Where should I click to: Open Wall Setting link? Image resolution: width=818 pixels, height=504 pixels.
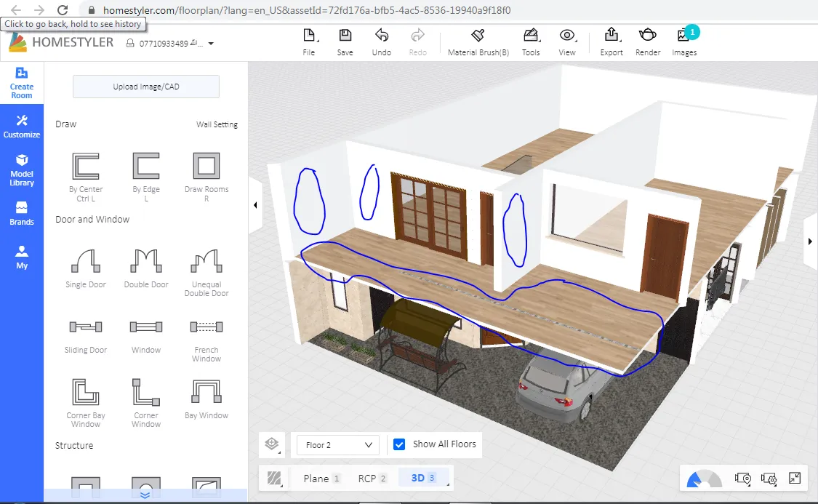click(x=217, y=124)
